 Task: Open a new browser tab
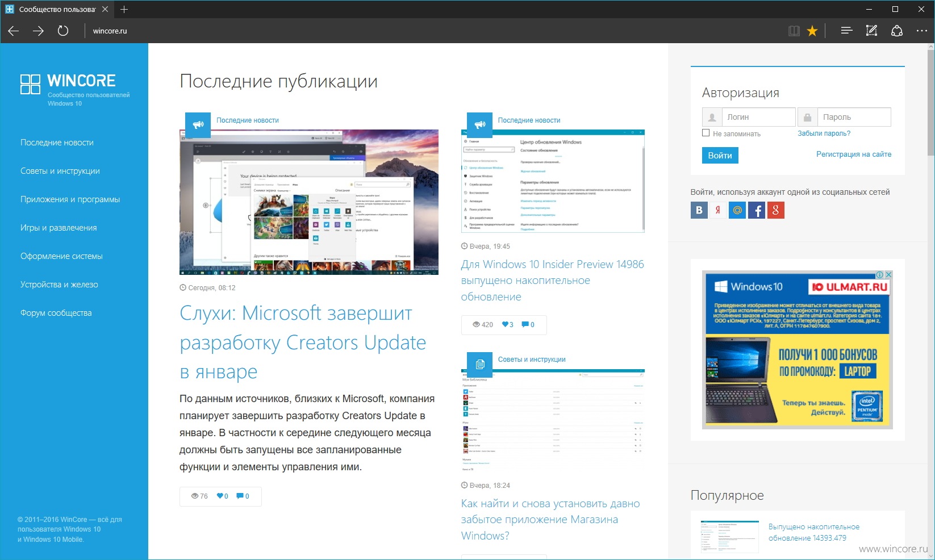[x=124, y=9]
